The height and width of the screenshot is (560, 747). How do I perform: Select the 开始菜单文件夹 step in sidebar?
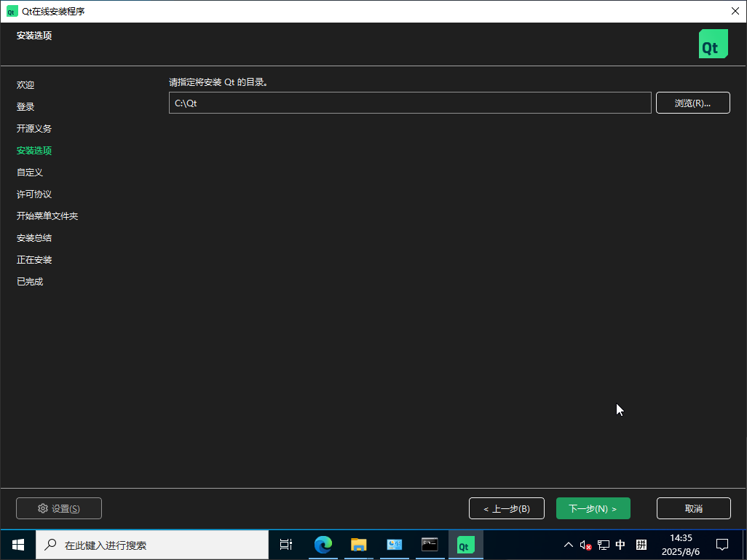pyautogui.click(x=47, y=216)
